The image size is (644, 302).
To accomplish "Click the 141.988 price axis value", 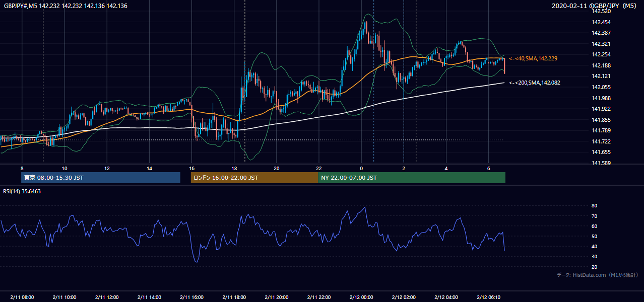I will pyautogui.click(x=602, y=98).
